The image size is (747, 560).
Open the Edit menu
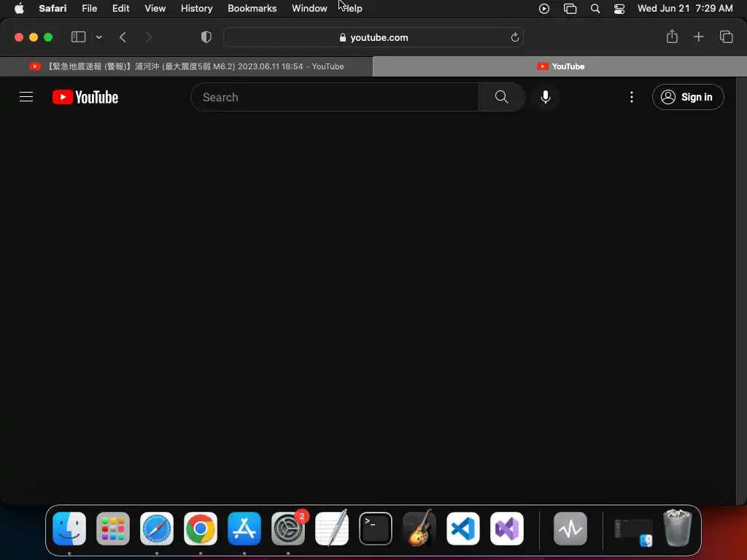[x=120, y=8]
